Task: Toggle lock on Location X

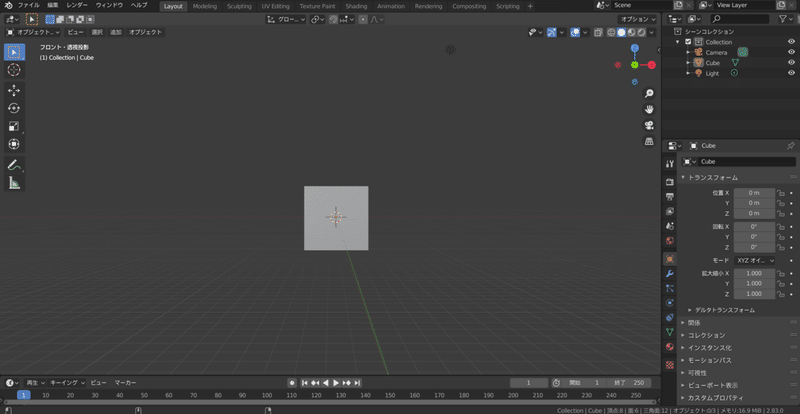Action: click(781, 192)
